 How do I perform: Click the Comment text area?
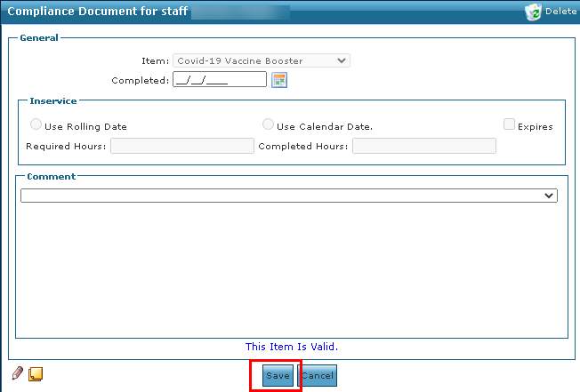[x=292, y=269]
